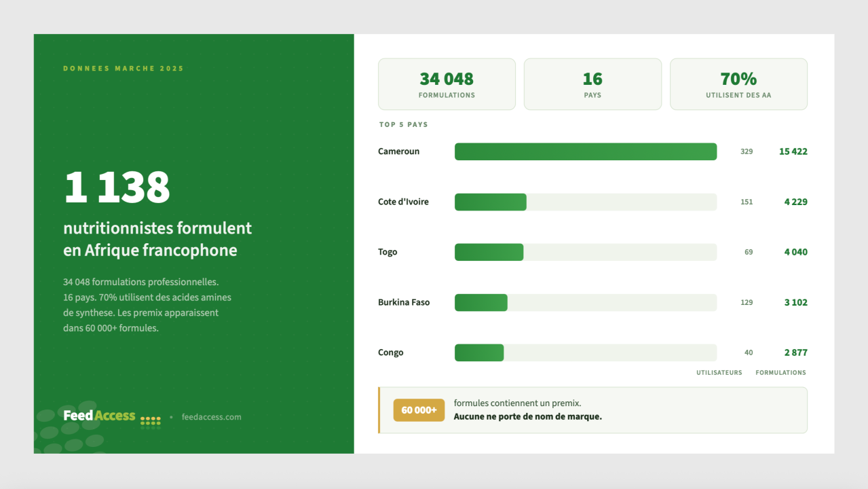Select the FORMULATIONS column header
The height and width of the screenshot is (489, 868).
tap(780, 372)
